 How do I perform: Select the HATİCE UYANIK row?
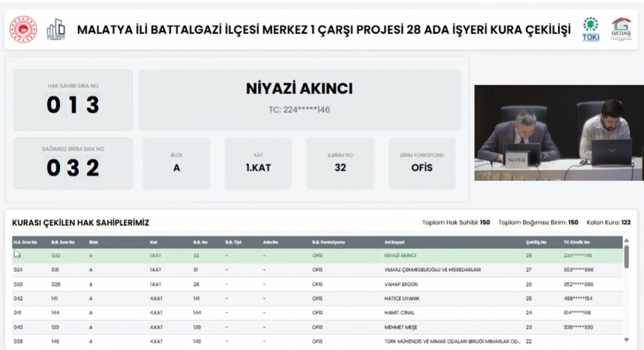[317, 298]
